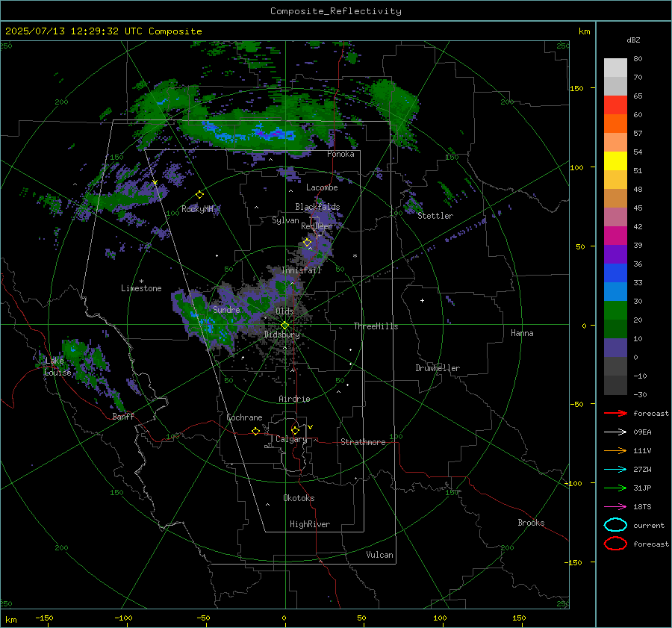The image size is (672, 628).
Task: Click the 150 tick on bottom axis
Action: coord(519,618)
